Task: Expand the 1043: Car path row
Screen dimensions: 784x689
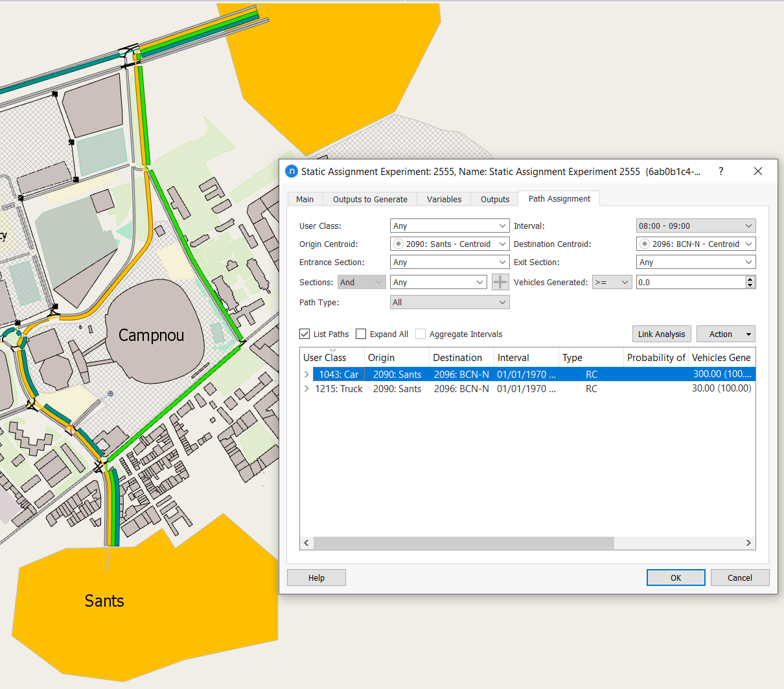Action: [x=306, y=375]
